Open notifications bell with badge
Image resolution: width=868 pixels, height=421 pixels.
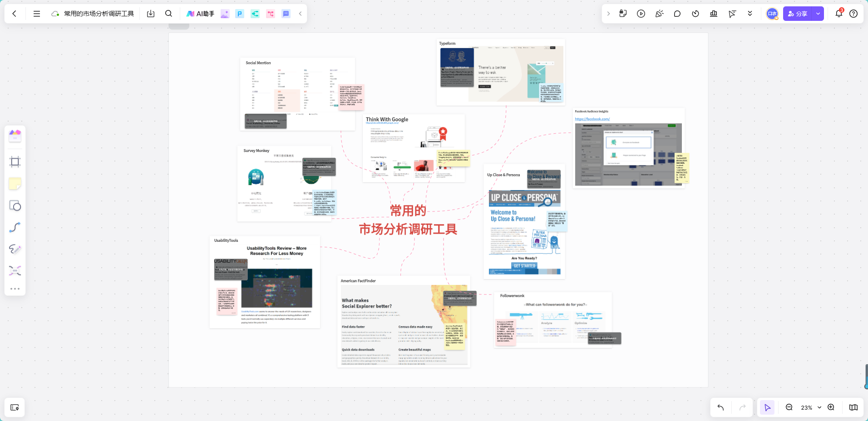coord(839,13)
